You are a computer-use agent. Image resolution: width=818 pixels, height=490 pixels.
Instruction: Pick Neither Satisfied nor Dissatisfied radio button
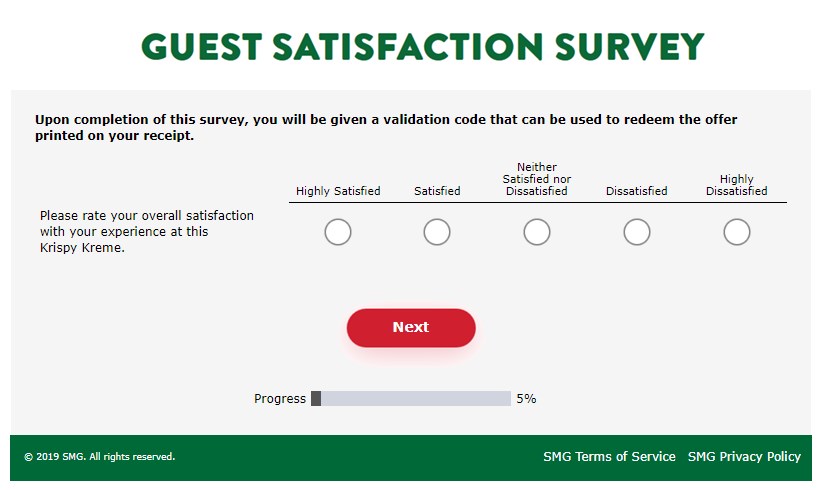click(537, 232)
